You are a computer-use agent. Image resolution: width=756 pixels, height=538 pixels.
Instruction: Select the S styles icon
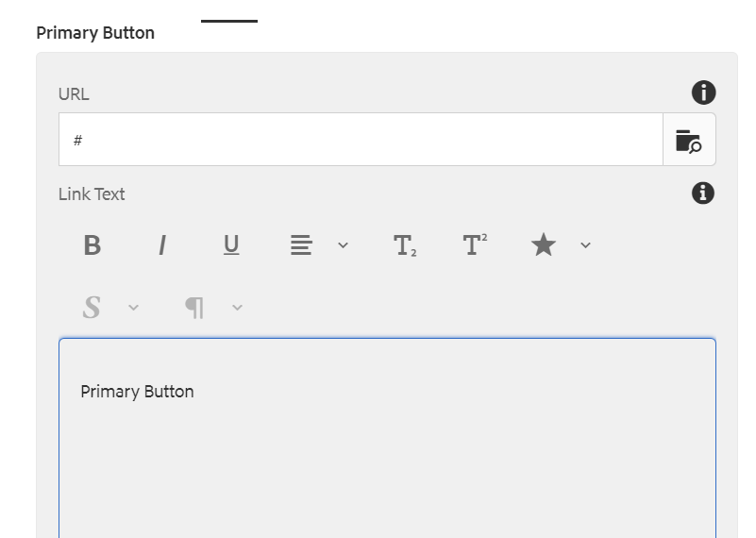[92, 307]
